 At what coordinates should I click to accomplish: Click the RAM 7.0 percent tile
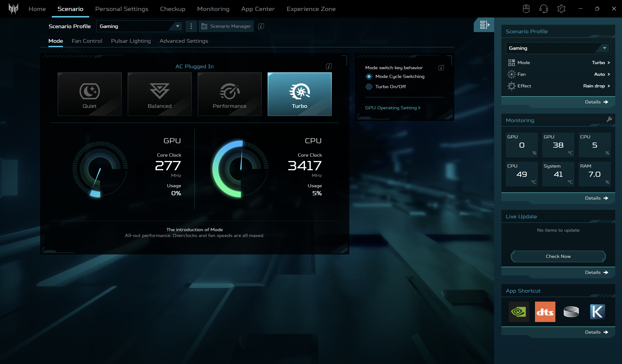594,174
